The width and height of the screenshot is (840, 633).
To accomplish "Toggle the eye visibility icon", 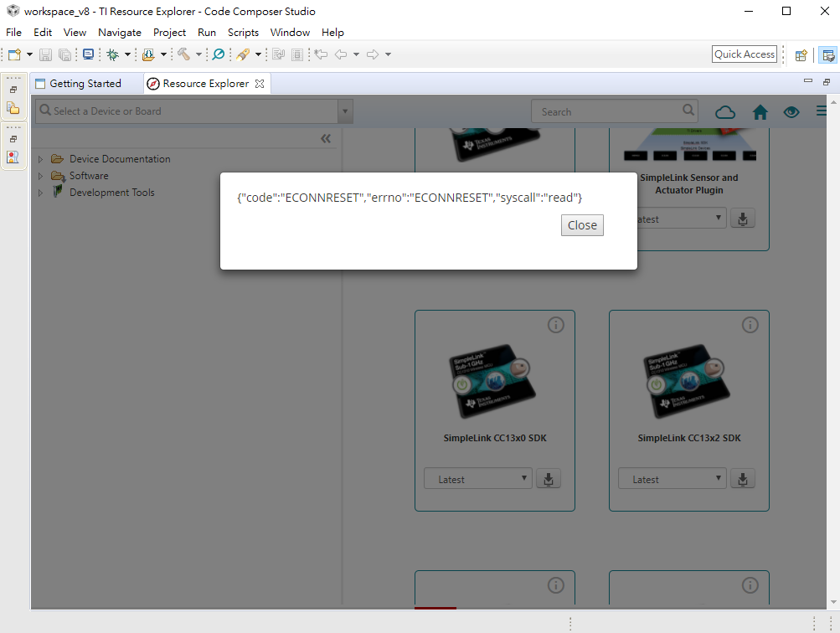I will click(791, 112).
